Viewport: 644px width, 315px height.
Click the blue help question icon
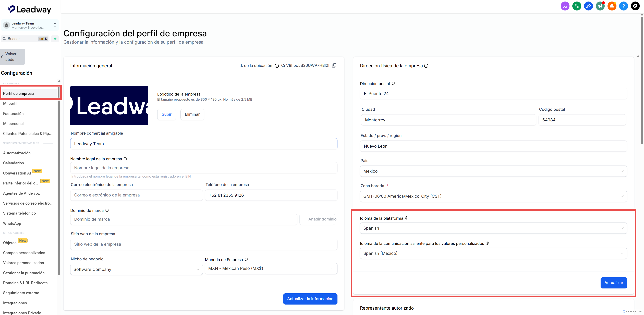coord(624,6)
